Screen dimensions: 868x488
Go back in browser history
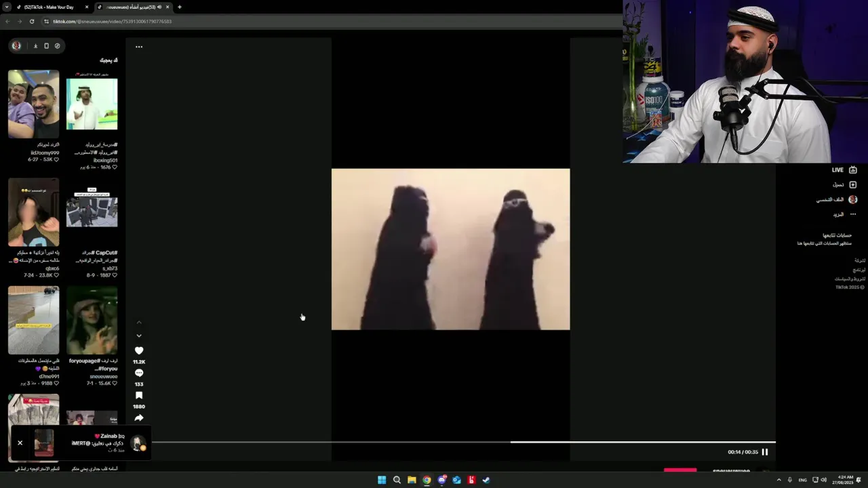(x=7, y=21)
